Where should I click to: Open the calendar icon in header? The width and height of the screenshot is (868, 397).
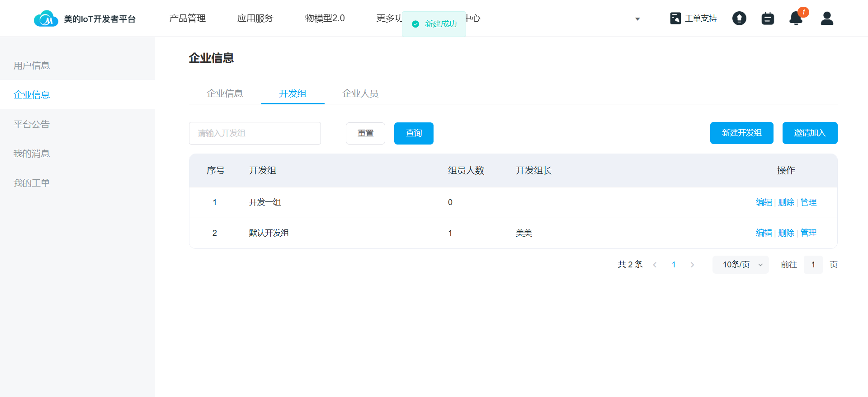click(768, 19)
